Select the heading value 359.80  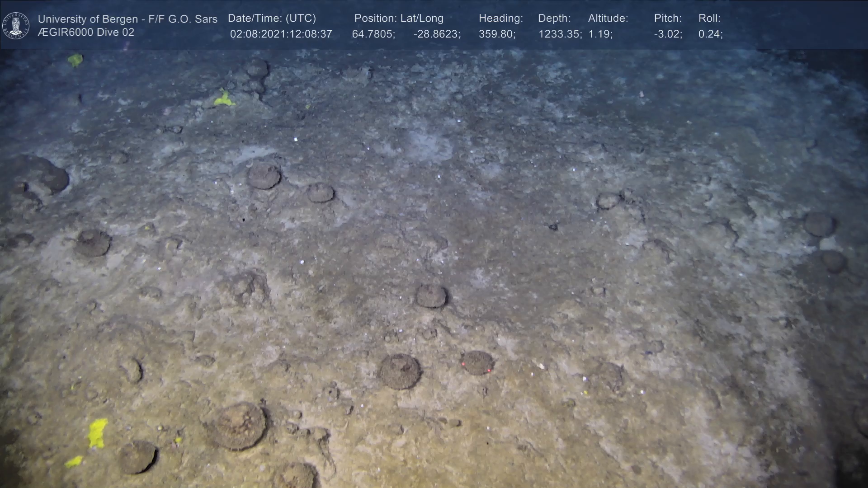click(x=497, y=34)
